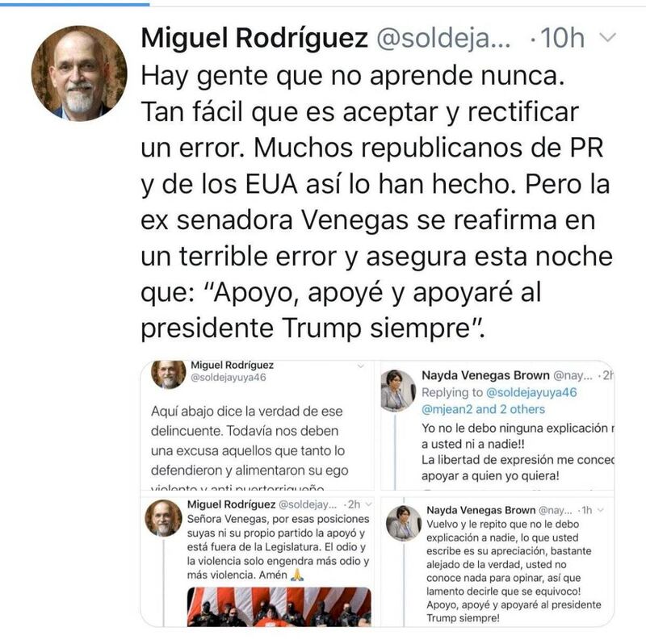Open the top-right Nayda Venegas reply screenshot
646x644 pixels.
tap(497, 425)
